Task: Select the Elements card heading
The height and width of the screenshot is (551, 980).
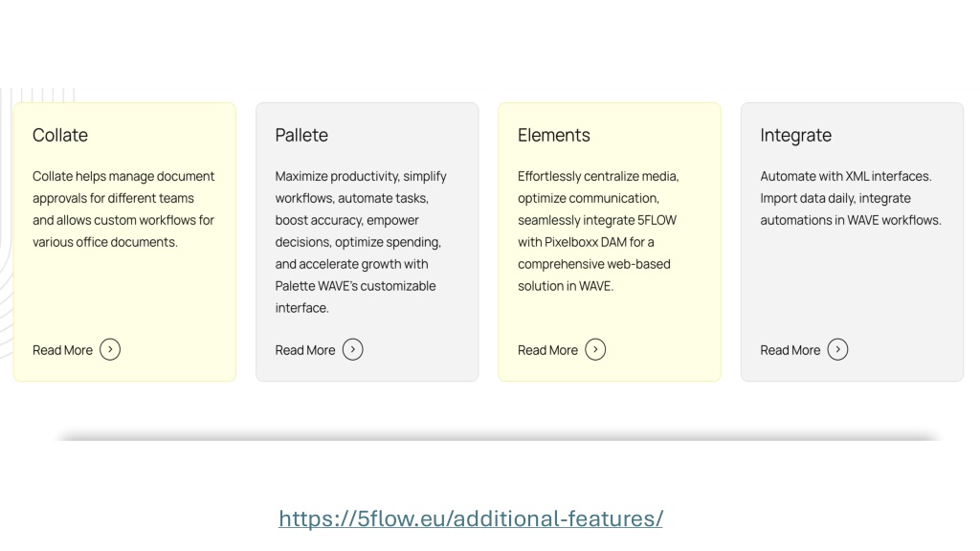Action: click(554, 135)
